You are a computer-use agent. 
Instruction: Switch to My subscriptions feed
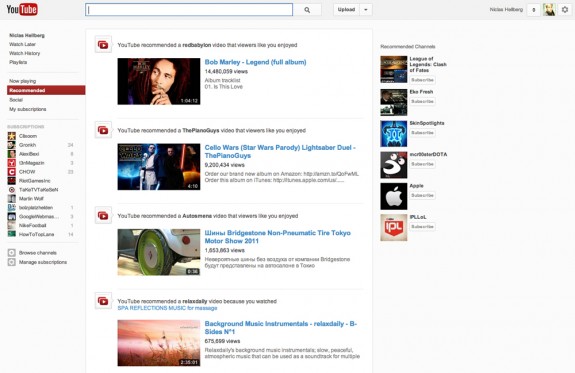[28, 109]
